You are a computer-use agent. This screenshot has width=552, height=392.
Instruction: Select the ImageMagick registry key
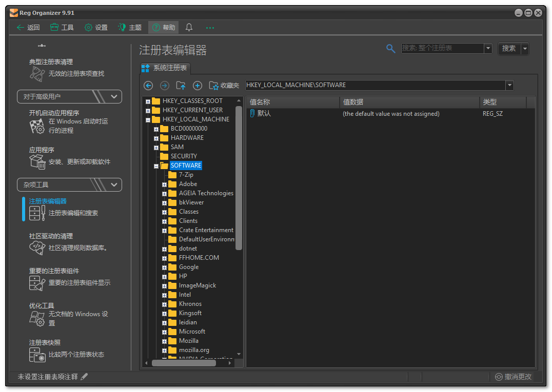click(x=197, y=285)
